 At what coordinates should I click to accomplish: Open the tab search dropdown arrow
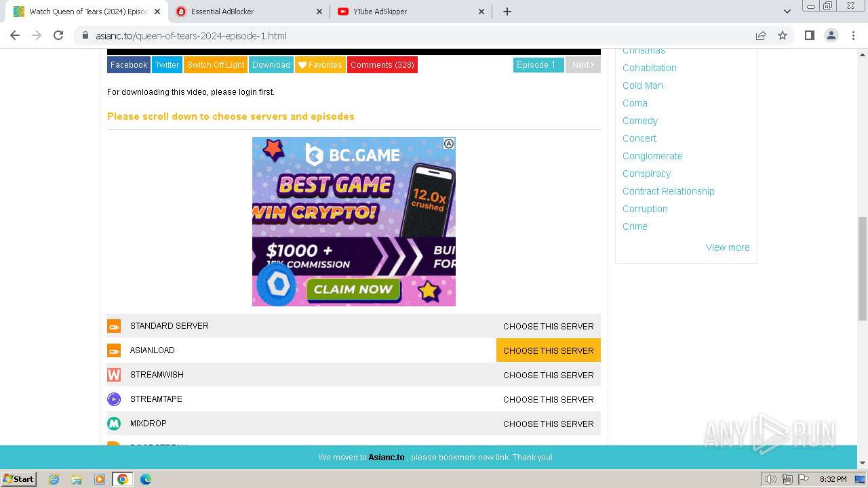point(787,12)
